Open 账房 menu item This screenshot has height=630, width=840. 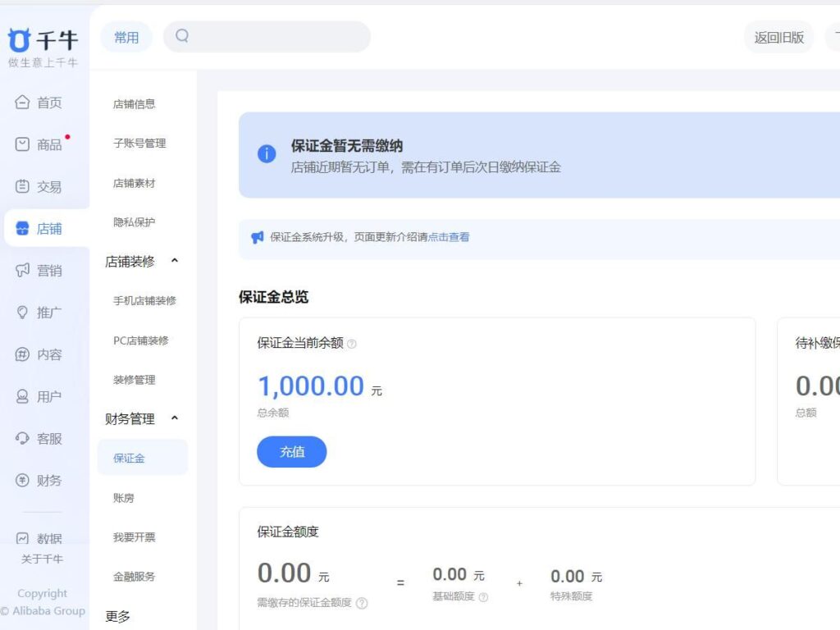(x=123, y=498)
